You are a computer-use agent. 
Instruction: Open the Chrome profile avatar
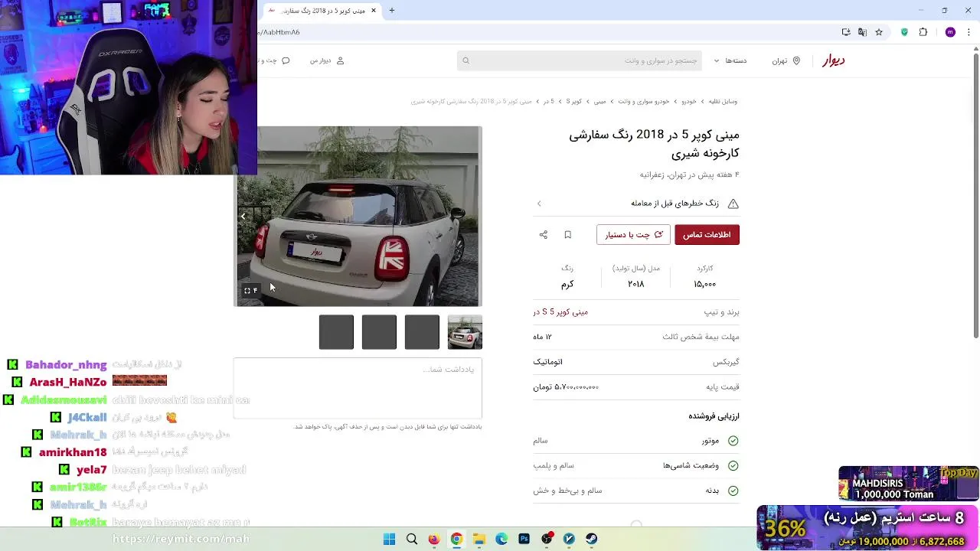tap(950, 32)
